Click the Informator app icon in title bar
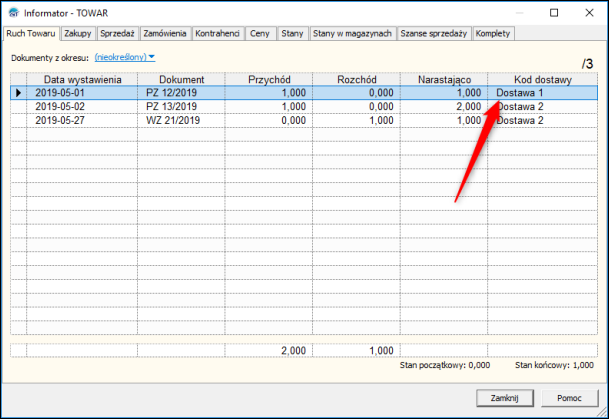This screenshot has height=419, width=609. point(14,13)
